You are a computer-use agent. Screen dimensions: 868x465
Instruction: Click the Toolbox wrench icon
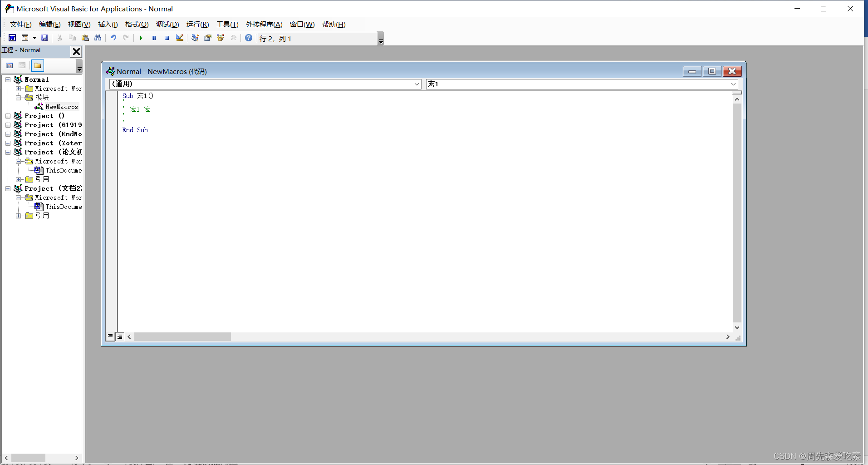click(234, 38)
